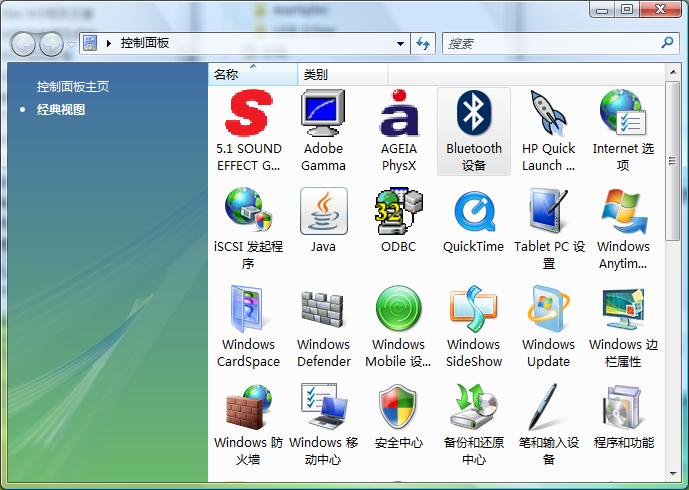Viewport: 689px width, 490px height.
Task: Click the Back navigation button
Action: (23, 44)
